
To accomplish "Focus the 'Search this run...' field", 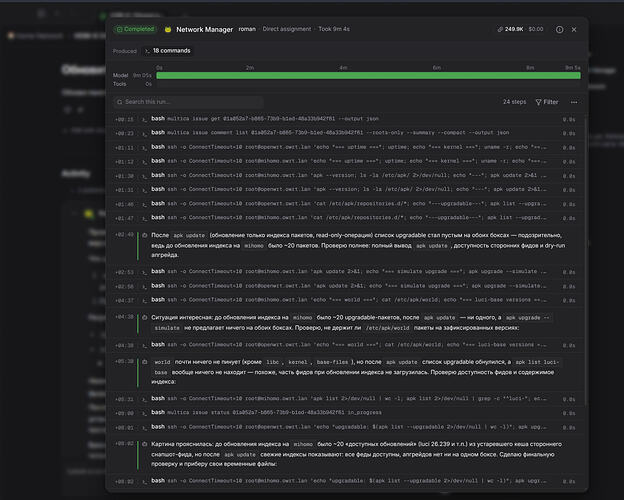I will click(x=188, y=102).
